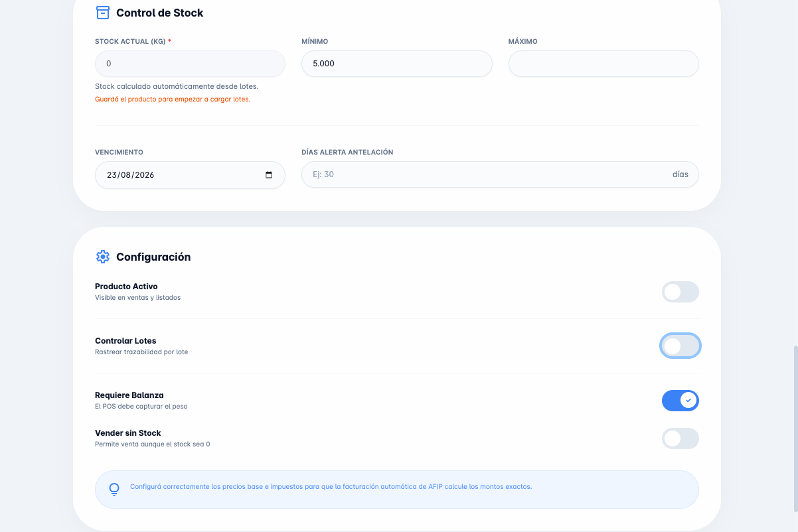Click the lightbulb tip icon
Screen dimensions: 798x532
pos(114,490)
